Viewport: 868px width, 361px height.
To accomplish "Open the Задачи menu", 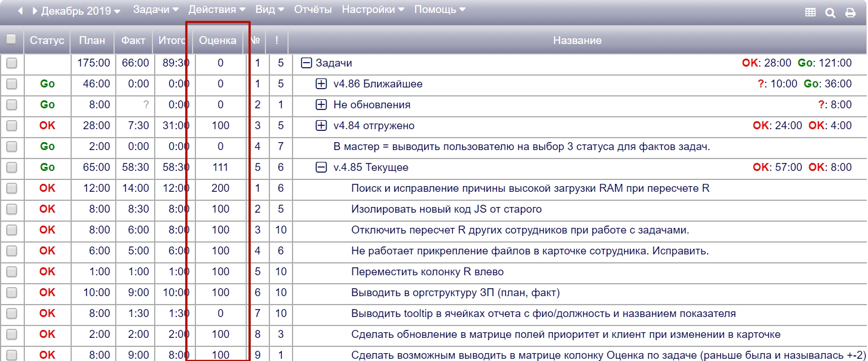I will point(155,10).
